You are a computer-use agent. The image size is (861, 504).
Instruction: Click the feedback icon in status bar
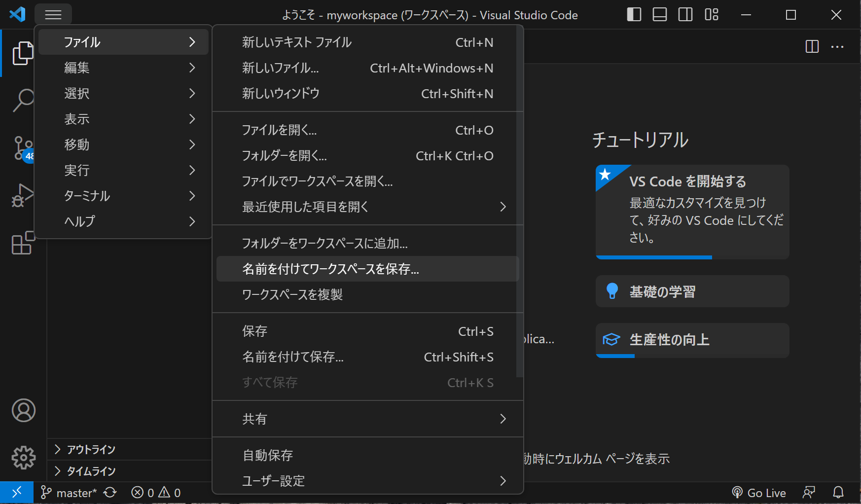tap(809, 493)
